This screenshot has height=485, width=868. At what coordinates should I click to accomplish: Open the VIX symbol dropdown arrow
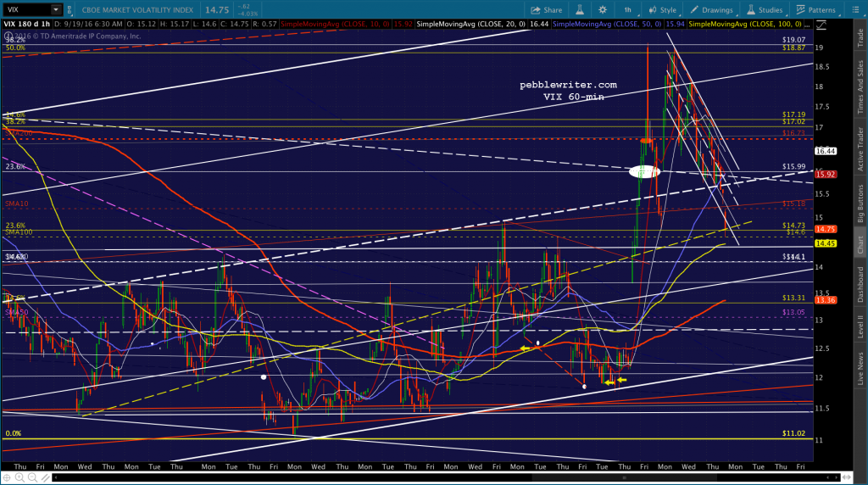(x=56, y=10)
